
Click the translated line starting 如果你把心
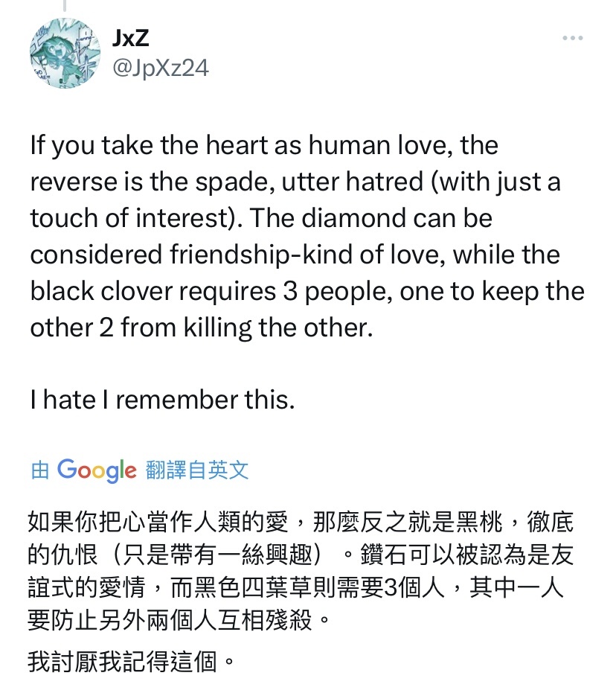pyautogui.click(x=301, y=522)
